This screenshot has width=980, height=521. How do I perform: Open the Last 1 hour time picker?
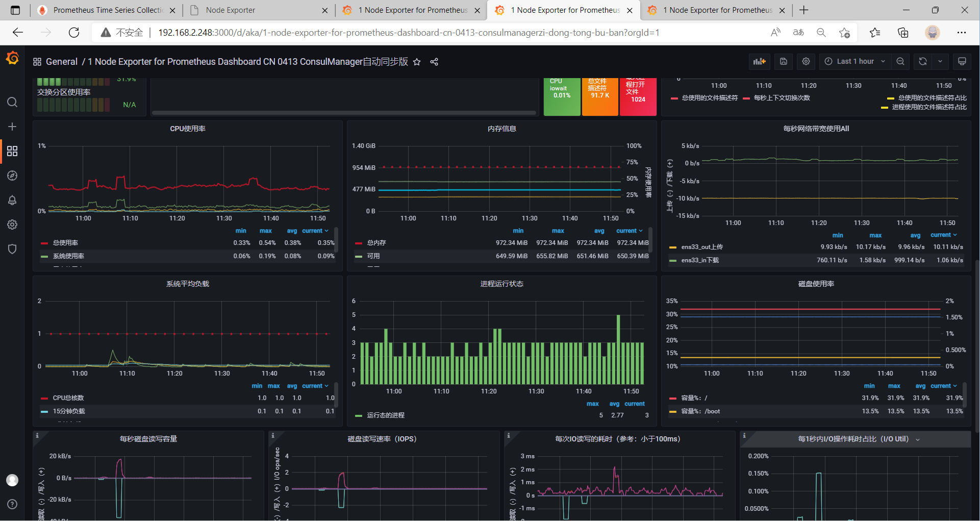click(855, 61)
